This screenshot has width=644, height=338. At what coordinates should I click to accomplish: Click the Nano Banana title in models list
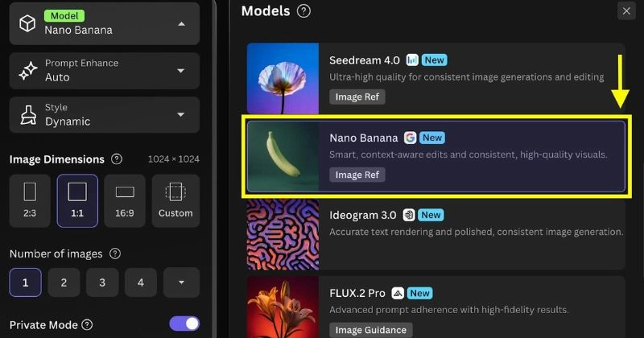(364, 138)
